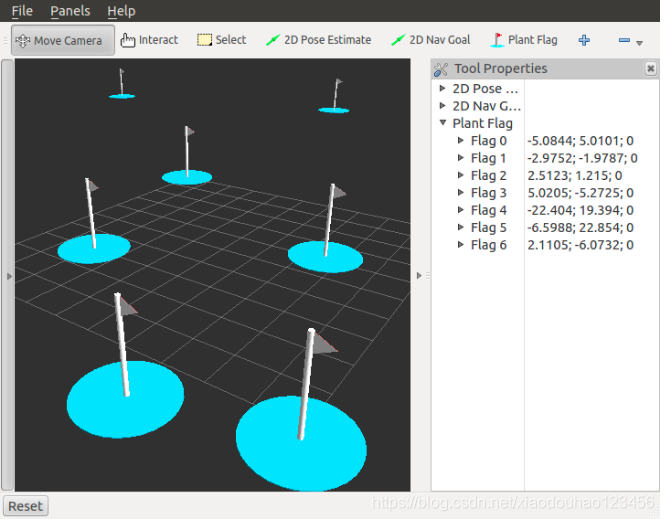
Task: Click the Reset button
Action: pos(25,508)
